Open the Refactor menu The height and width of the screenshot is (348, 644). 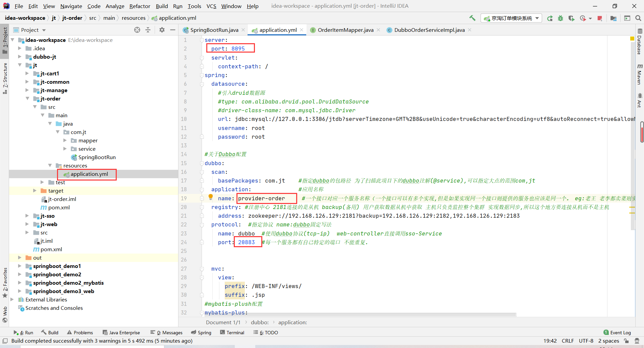pos(140,6)
